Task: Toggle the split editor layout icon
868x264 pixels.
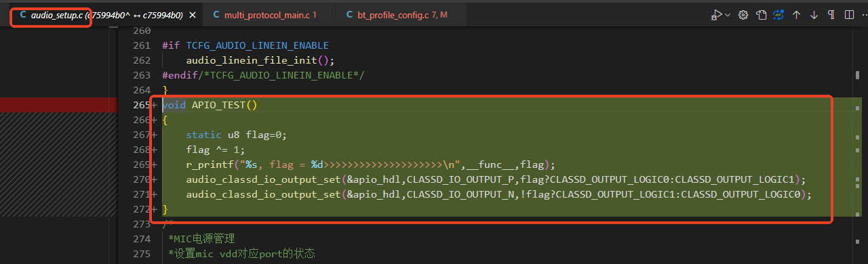Action: [x=849, y=15]
